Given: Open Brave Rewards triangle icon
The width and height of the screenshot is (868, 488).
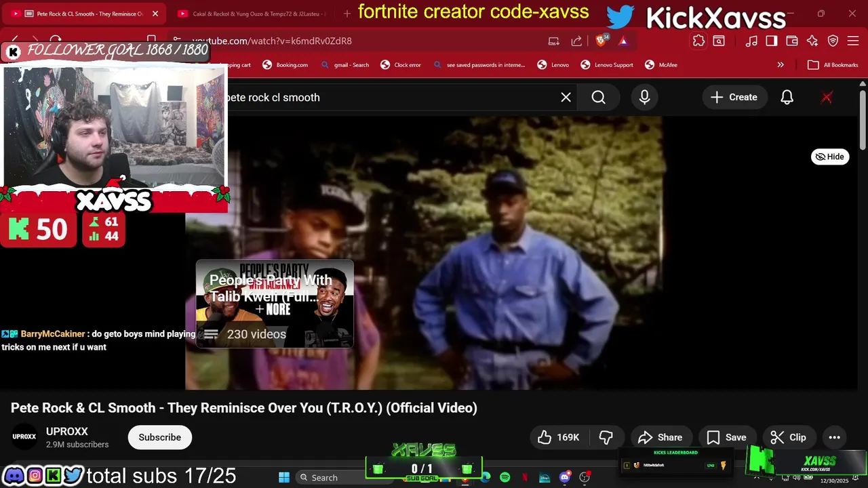Looking at the screenshot, I should tap(623, 41).
